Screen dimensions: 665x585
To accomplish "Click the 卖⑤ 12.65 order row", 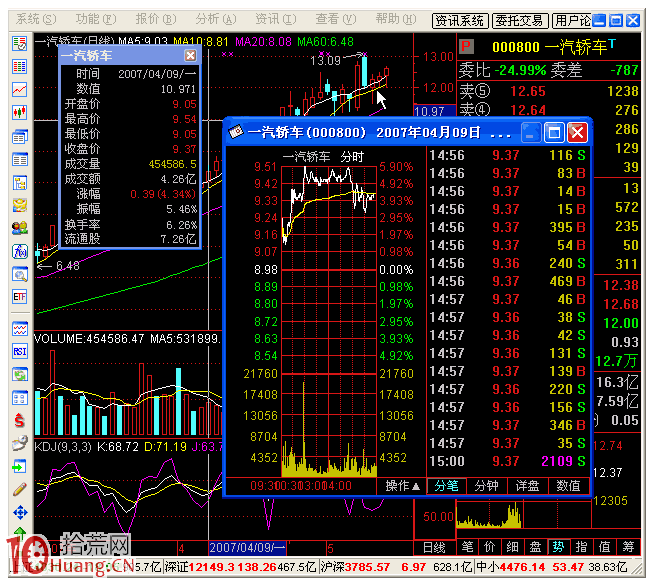I will (x=549, y=91).
